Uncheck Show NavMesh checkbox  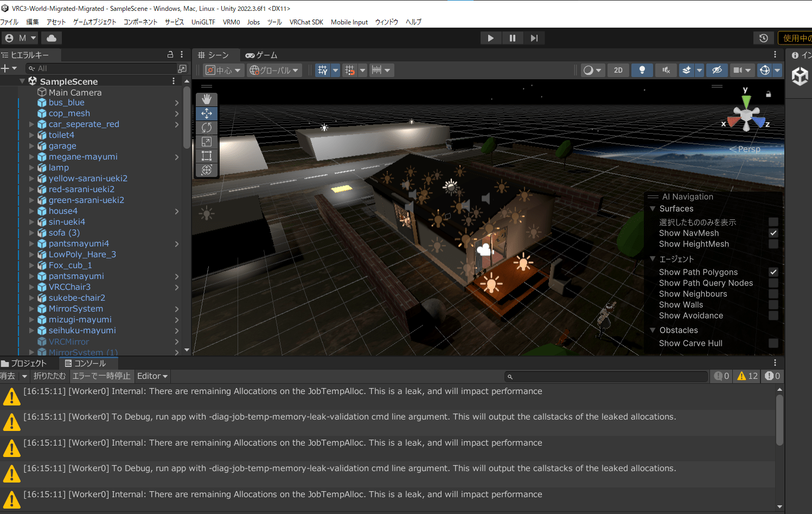[773, 233]
